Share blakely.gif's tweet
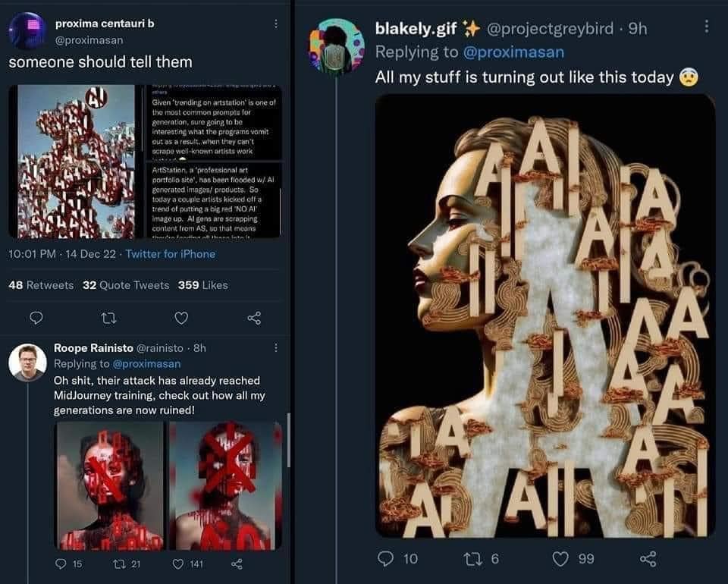The image size is (728, 584). (648, 559)
